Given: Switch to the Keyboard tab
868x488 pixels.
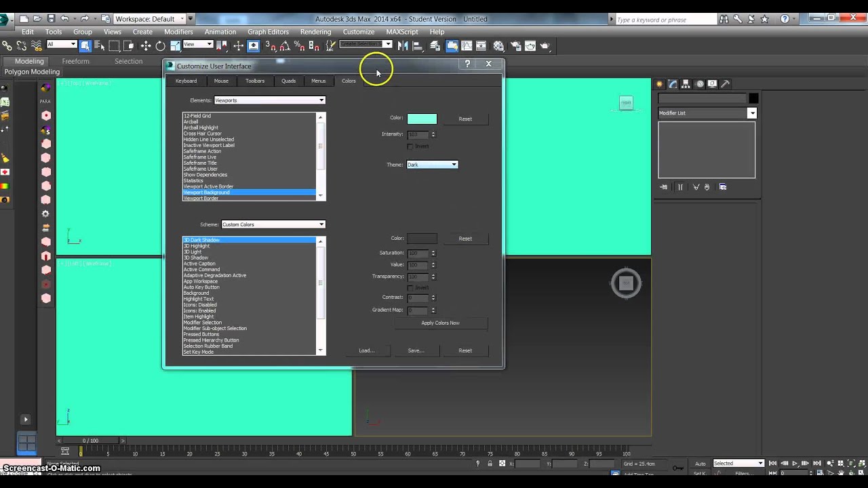Looking at the screenshot, I should [186, 81].
